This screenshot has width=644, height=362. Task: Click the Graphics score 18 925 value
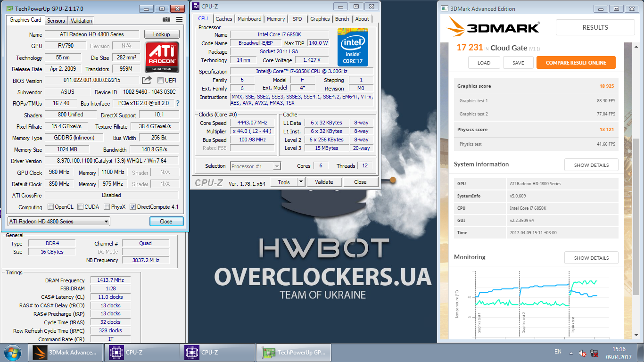607,86
